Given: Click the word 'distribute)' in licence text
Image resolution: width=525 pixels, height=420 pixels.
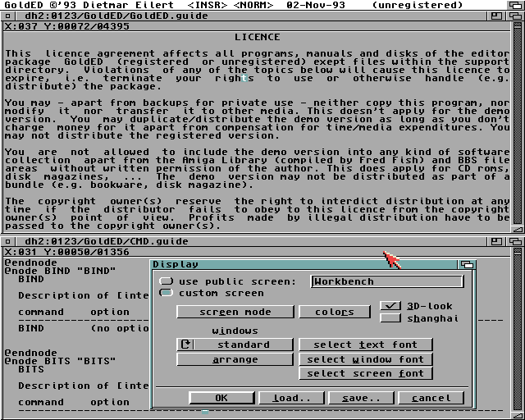Looking at the screenshot, I should point(40,86).
